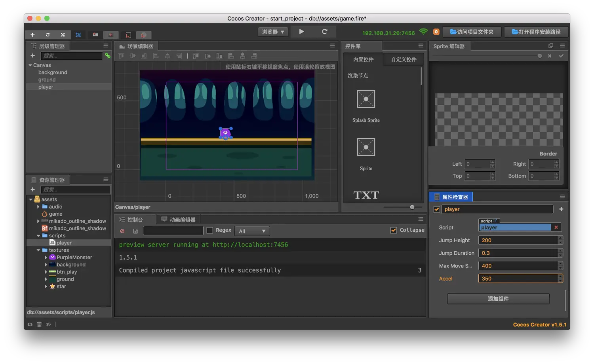Open the scene editor panel menu
Image resolution: width=594 pixels, height=364 pixels.
(x=333, y=46)
